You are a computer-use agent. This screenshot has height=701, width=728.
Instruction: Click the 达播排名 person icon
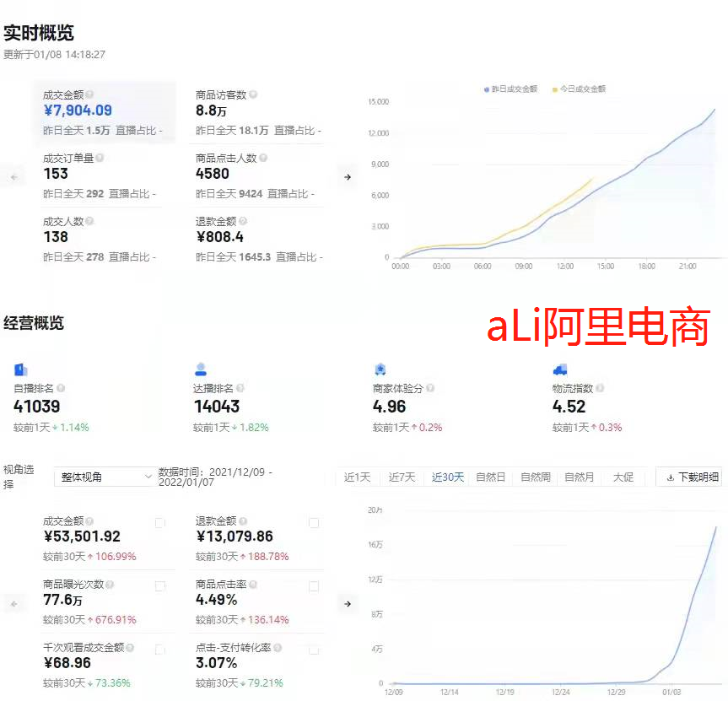click(201, 369)
